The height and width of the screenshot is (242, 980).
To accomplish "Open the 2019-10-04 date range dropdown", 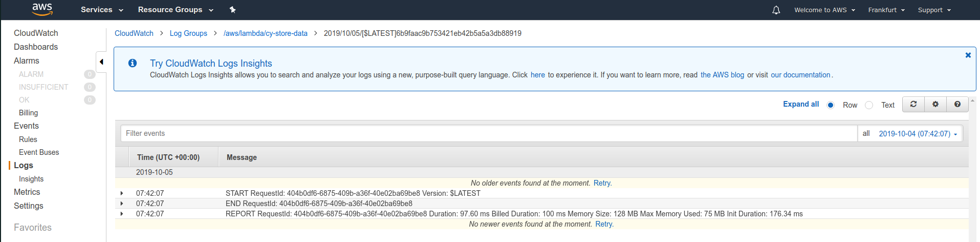I will pyautogui.click(x=918, y=133).
